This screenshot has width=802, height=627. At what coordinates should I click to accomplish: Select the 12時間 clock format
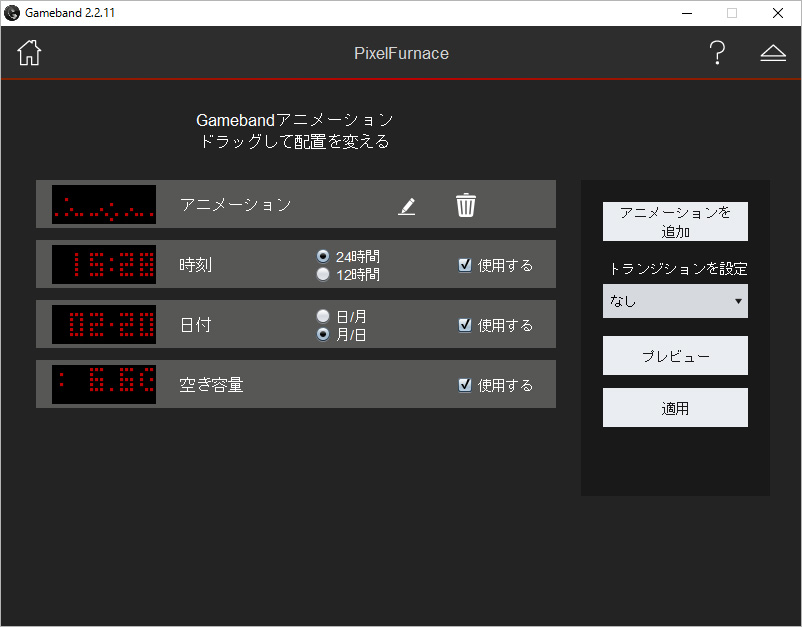323,274
